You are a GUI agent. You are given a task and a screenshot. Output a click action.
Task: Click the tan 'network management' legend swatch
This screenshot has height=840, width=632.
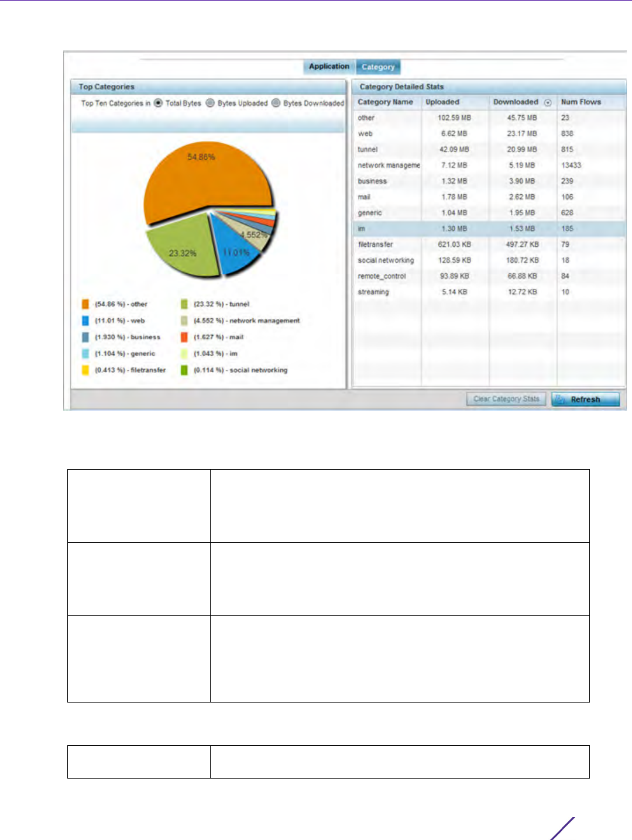pos(184,321)
